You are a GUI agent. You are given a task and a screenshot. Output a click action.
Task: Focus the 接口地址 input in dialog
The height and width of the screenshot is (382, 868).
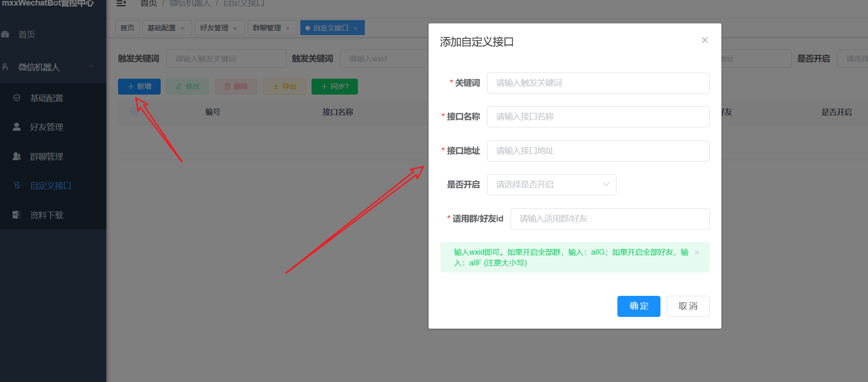pos(598,151)
